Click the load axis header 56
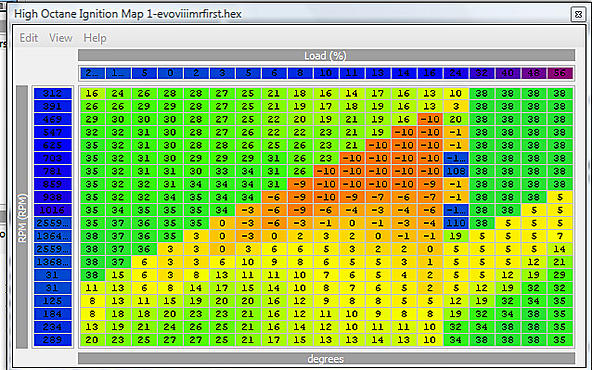Image resolution: width=592 pixels, height=370 pixels. coord(560,73)
